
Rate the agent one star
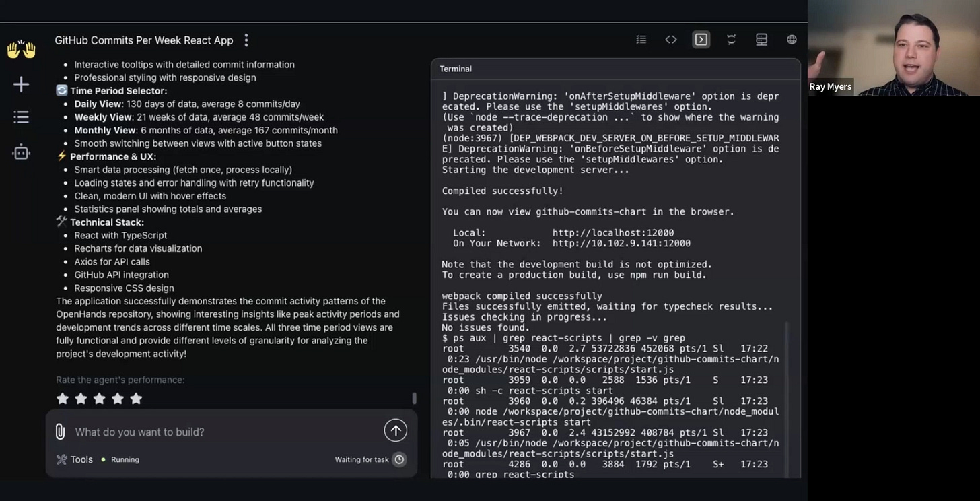(x=63, y=399)
